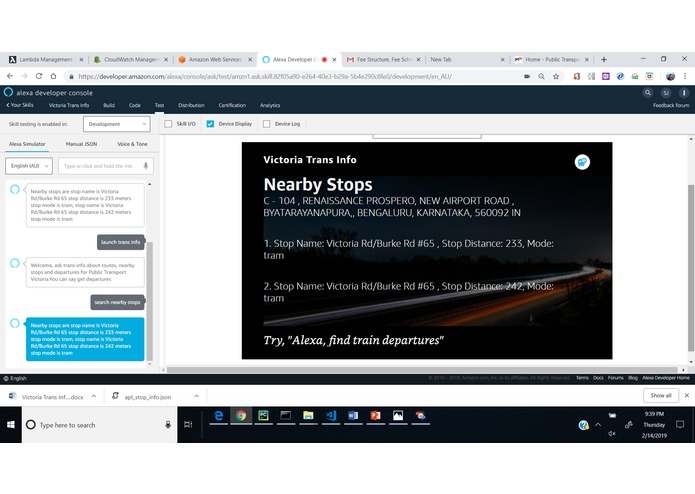Click the Windows search box

pos(99,425)
